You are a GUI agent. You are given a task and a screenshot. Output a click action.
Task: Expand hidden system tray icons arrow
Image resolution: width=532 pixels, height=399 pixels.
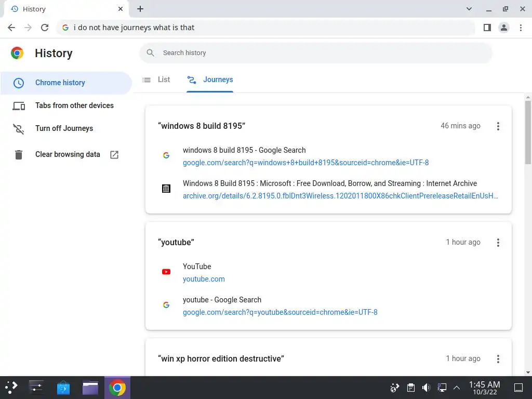(457, 388)
